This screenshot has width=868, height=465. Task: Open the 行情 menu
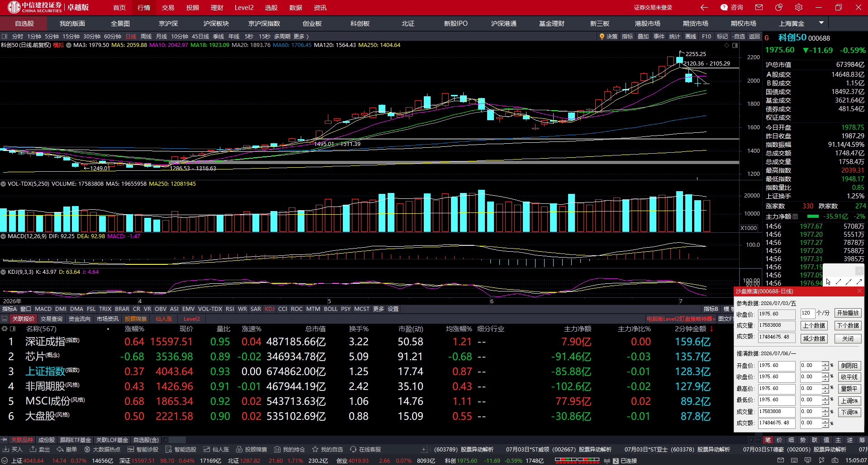click(x=144, y=8)
